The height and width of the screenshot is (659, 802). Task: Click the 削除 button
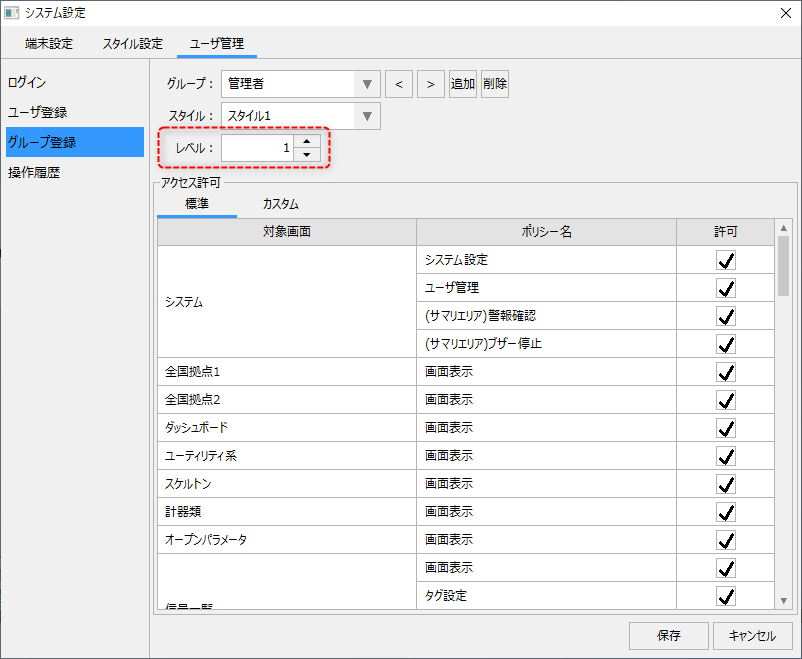click(x=495, y=84)
